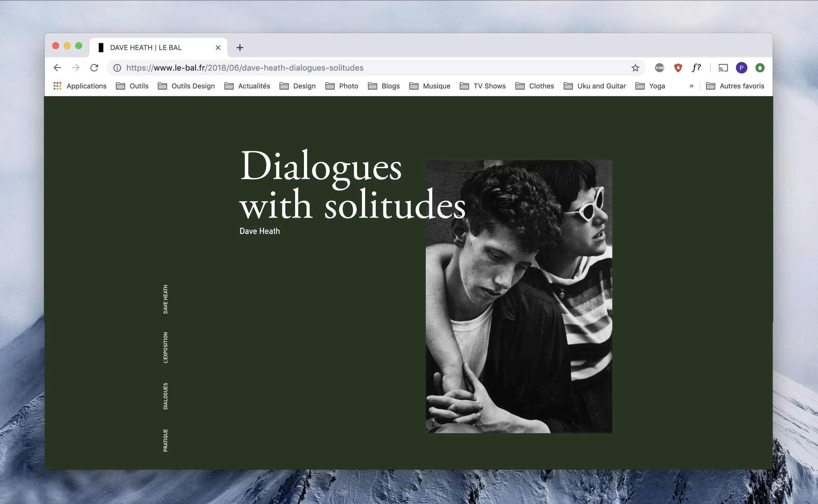
Task: Jump to the DAVE HEATH section
Action: point(166,299)
